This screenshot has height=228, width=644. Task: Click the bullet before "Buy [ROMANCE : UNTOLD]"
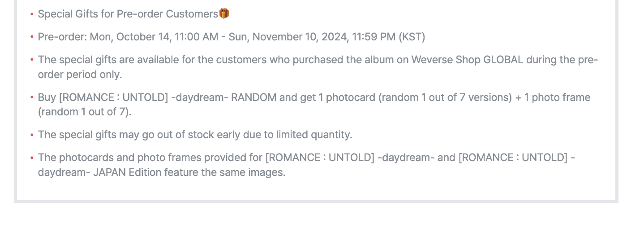click(32, 97)
